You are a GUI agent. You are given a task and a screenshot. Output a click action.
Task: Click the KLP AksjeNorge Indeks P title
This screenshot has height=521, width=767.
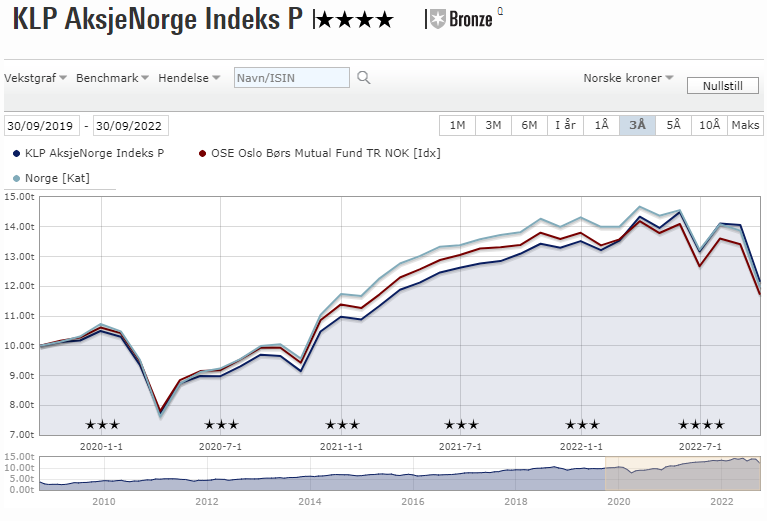click(158, 20)
